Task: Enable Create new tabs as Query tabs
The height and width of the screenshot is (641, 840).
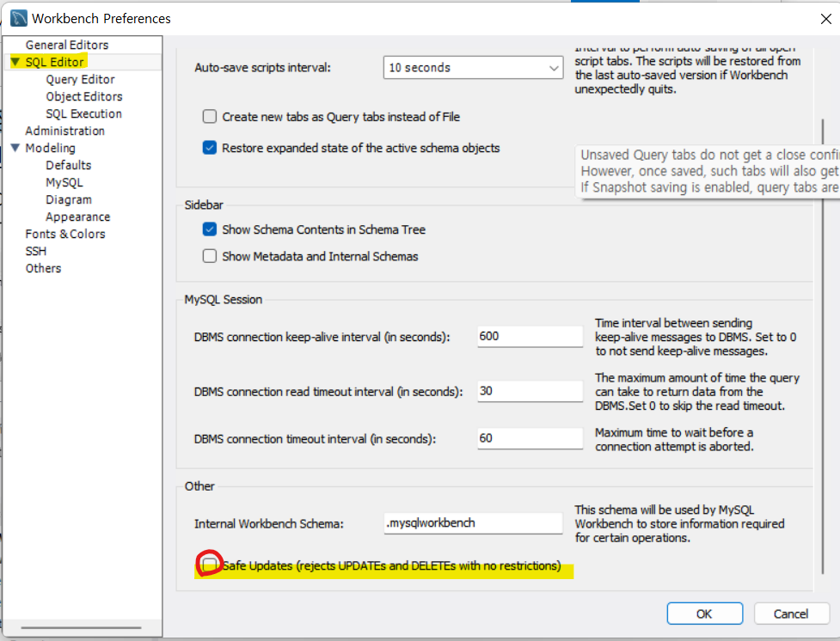Action: click(210, 116)
